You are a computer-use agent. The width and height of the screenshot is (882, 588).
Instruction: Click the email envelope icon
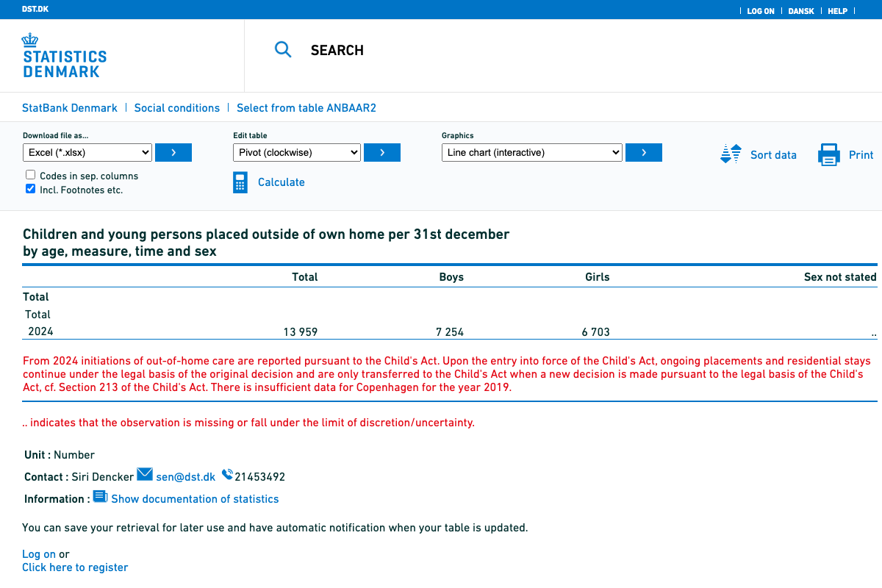pos(145,475)
